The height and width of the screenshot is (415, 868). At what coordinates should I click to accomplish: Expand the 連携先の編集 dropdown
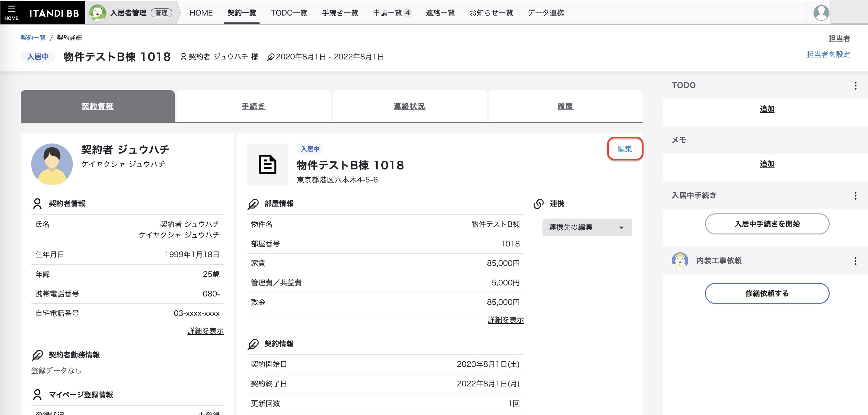[587, 227]
